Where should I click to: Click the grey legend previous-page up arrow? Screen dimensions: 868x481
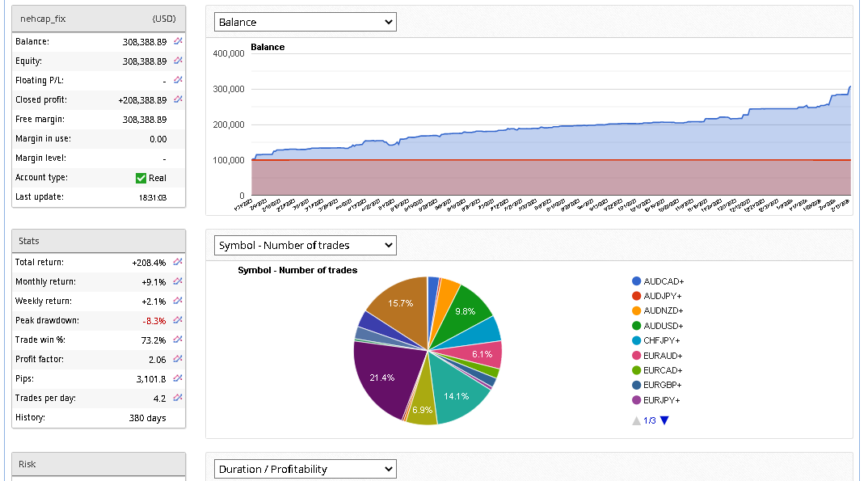click(x=637, y=420)
